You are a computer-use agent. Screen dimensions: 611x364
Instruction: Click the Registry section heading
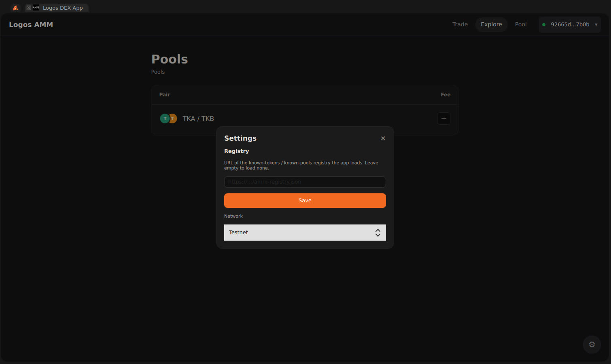237,151
